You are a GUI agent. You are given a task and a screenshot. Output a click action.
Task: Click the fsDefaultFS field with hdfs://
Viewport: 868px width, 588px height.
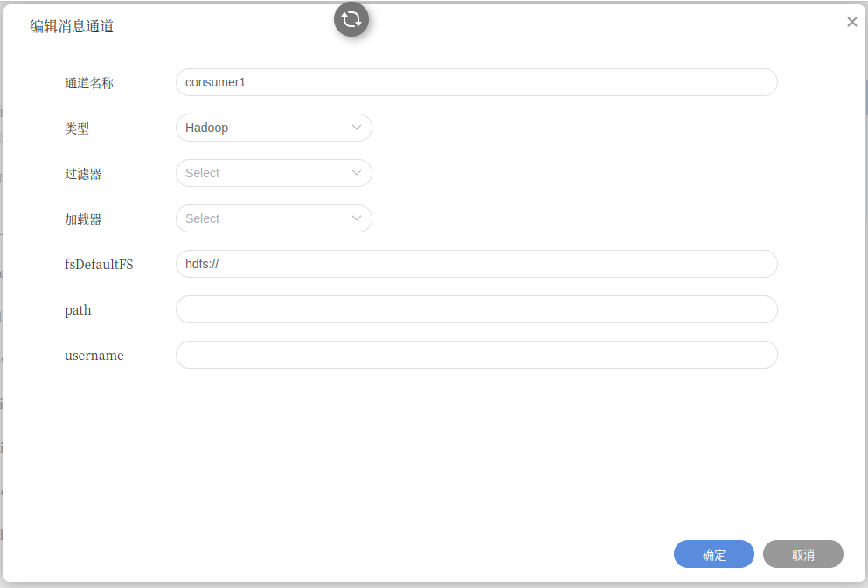coord(476,264)
